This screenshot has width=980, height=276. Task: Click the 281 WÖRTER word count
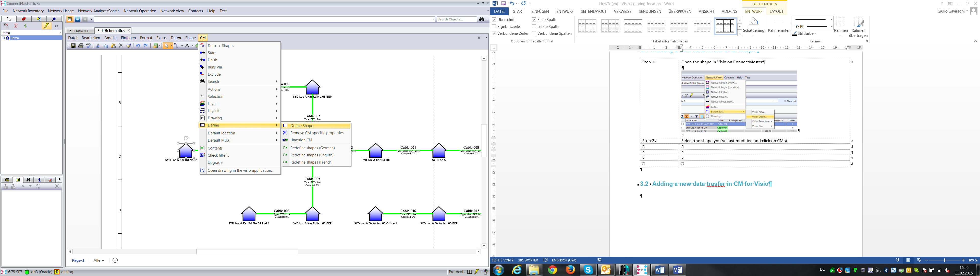tap(528, 260)
